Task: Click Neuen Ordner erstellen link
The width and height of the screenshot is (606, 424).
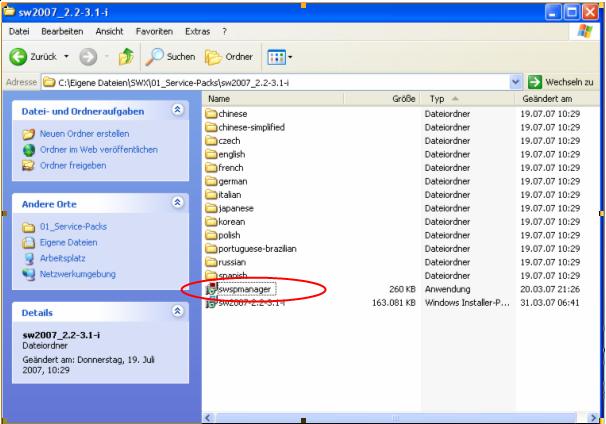Action: pos(84,134)
